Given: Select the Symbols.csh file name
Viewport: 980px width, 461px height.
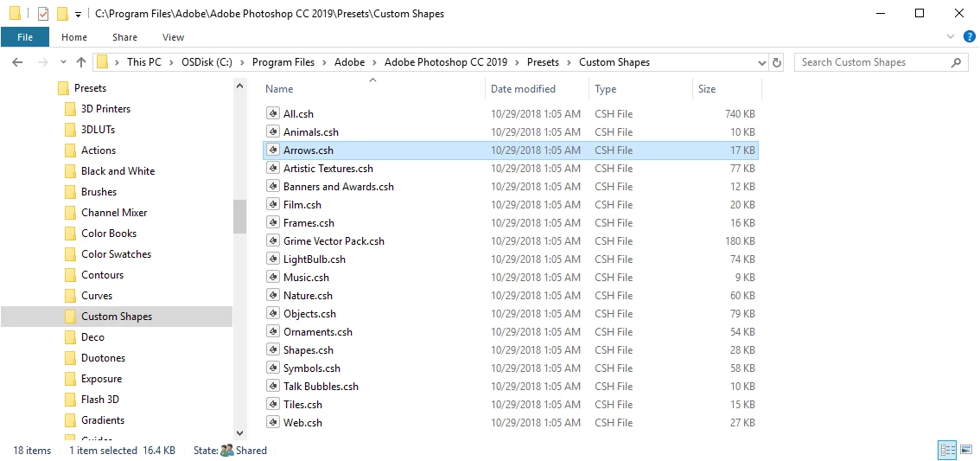Looking at the screenshot, I should [x=311, y=368].
